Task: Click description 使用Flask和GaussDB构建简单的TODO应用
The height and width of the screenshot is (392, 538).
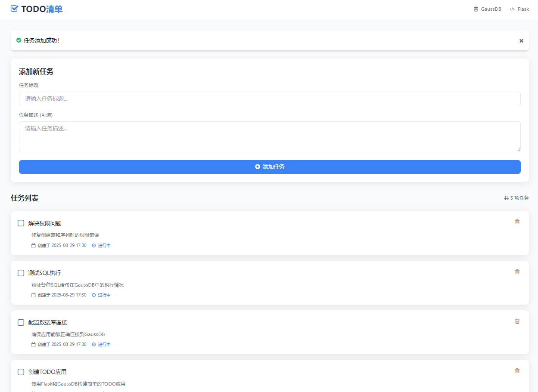Action: point(78,384)
